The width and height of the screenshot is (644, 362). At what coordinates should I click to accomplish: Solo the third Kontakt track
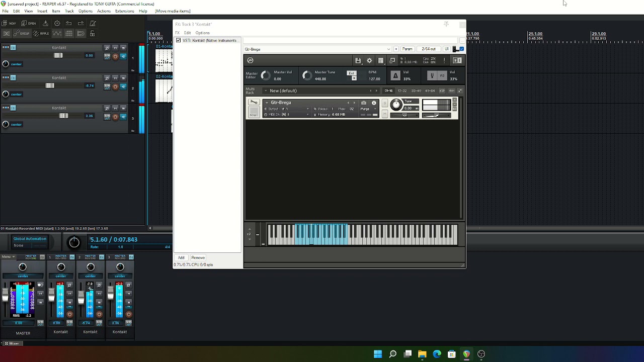pyautogui.click(x=123, y=108)
